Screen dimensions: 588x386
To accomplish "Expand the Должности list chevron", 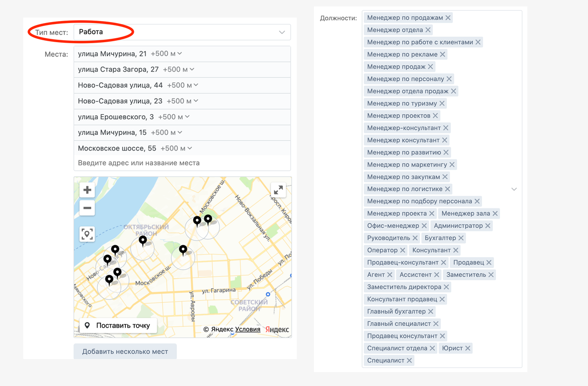I will 514,189.
